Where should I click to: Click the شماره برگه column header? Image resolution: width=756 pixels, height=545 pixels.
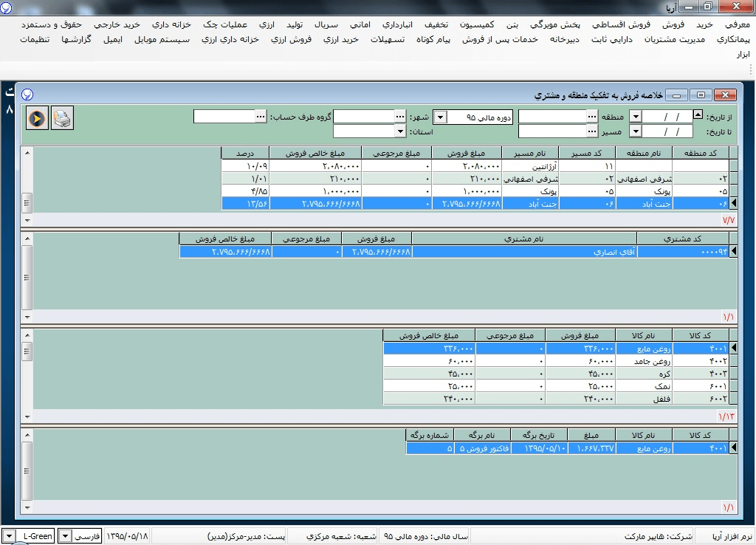[430, 435]
